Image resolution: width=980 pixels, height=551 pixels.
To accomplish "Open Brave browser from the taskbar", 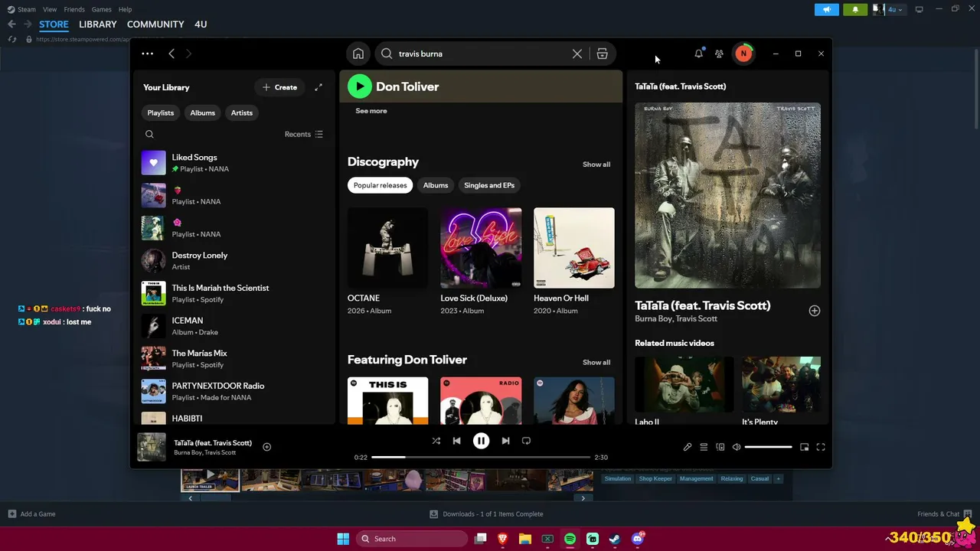I will click(503, 539).
